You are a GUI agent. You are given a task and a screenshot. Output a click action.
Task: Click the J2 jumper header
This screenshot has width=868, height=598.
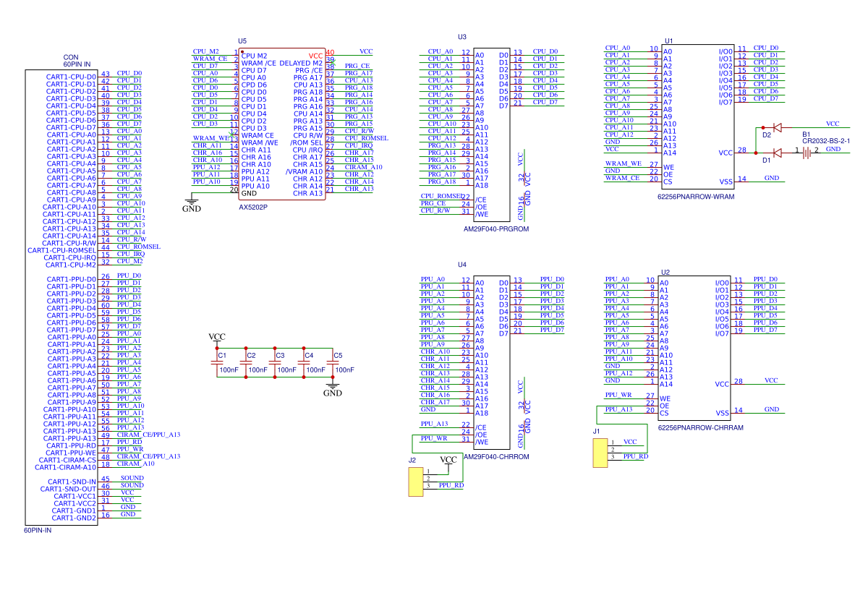[415, 482]
